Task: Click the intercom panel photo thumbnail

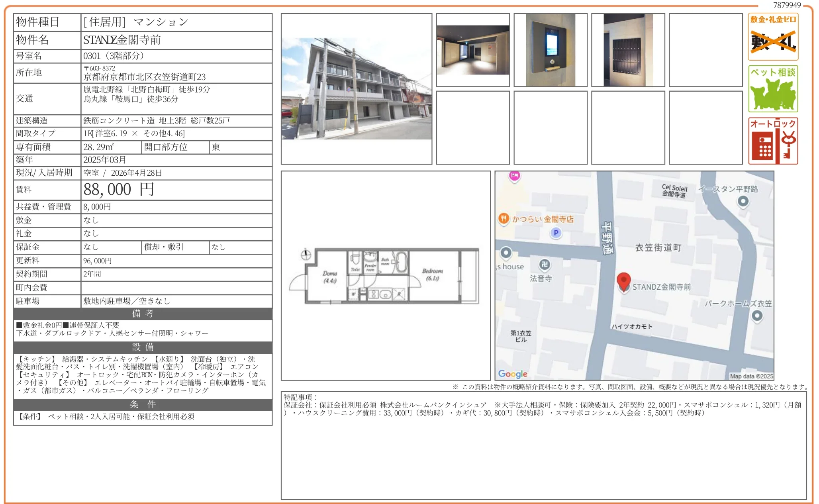Action: [x=550, y=51]
